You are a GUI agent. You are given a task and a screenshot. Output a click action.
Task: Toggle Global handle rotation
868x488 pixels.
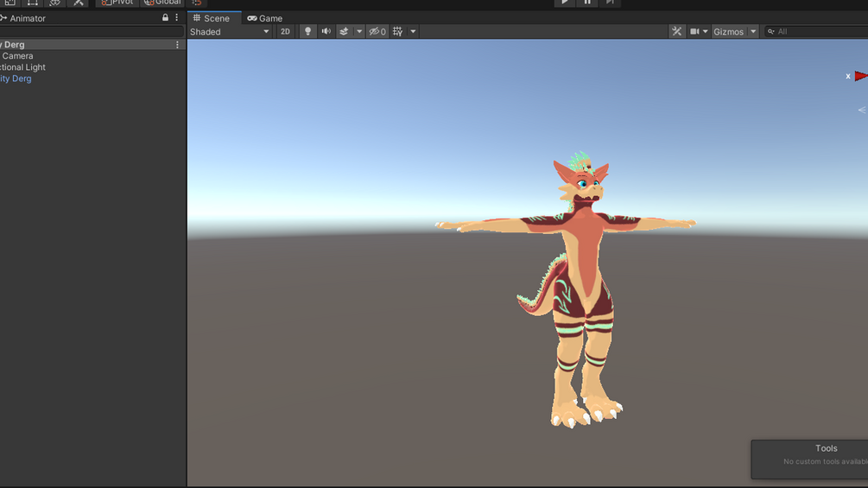[x=162, y=3]
